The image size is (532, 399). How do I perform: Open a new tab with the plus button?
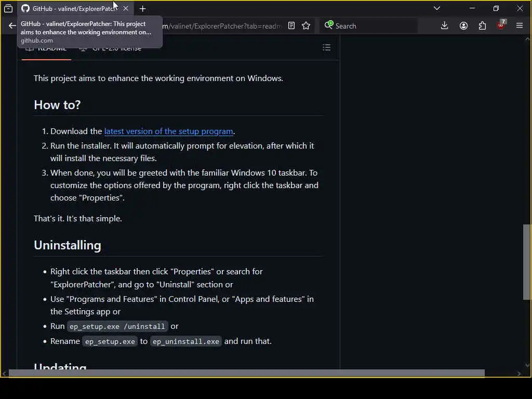(142, 9)
